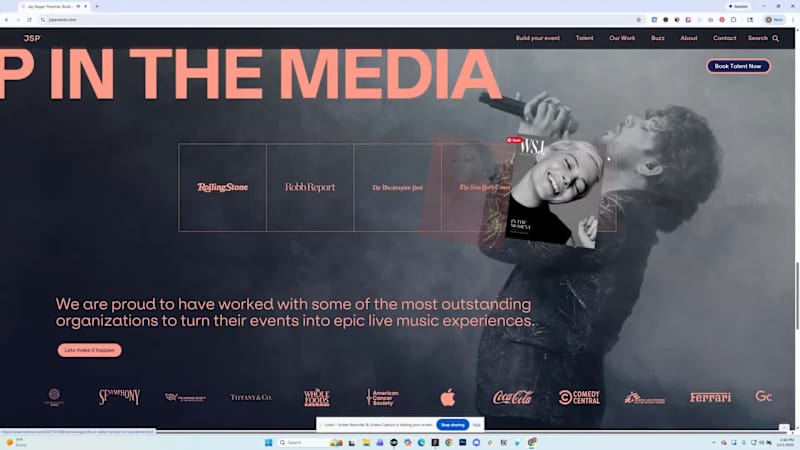800x450 pixels.
Task: Go back using the browser back arrow
Action: click(7, 19)
